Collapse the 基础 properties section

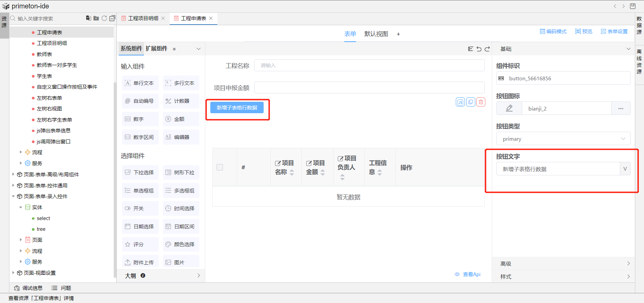(x=628, y=49)
